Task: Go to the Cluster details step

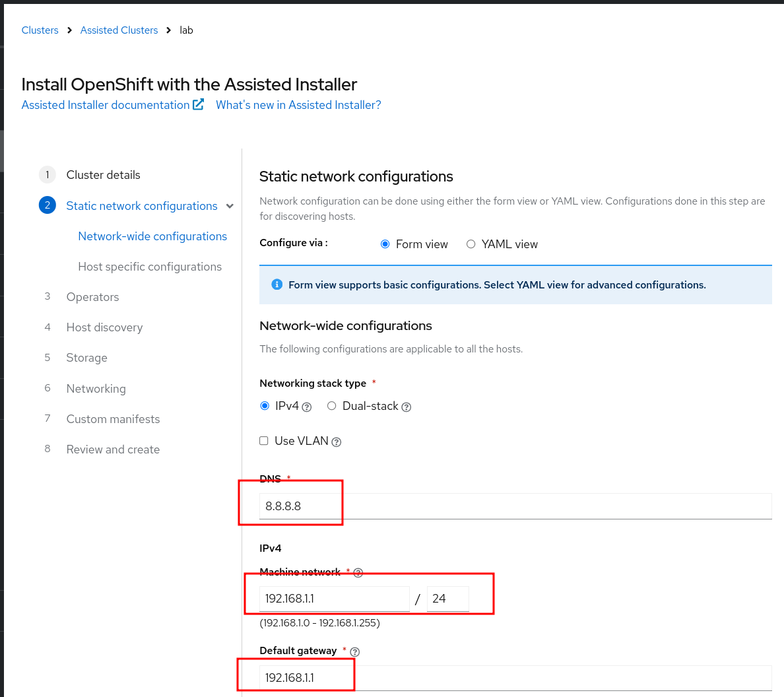Action: (x=104, y=175)
